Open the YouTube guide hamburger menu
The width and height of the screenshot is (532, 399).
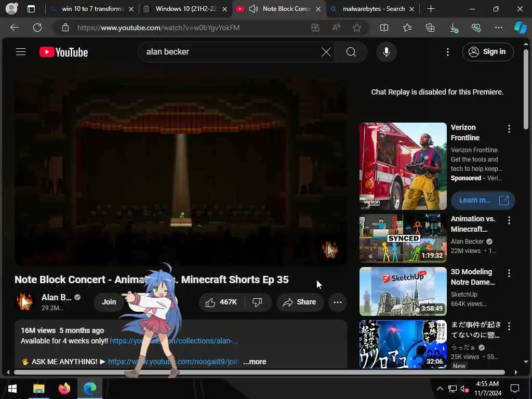pyautogui.click(x=21, y=51)
